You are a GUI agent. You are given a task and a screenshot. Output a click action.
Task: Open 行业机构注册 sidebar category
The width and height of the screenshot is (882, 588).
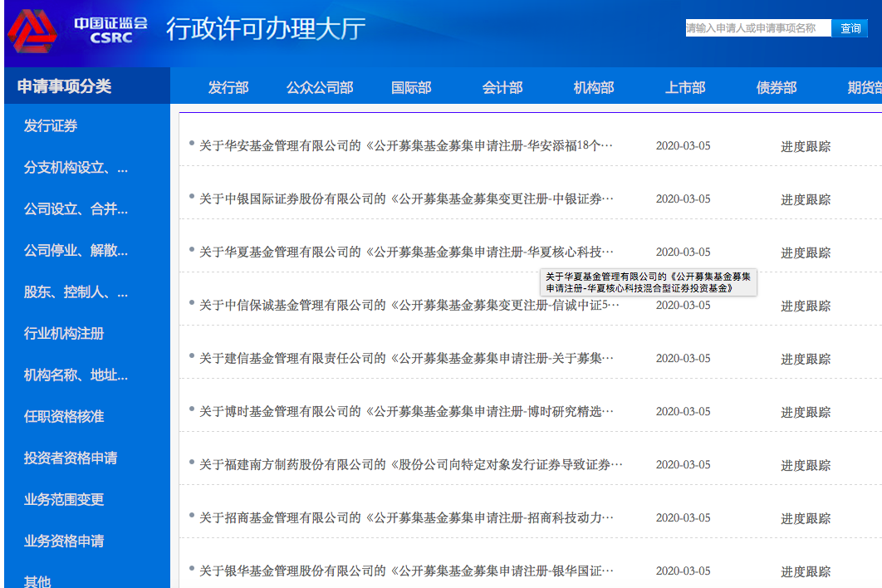pos(64,334)
